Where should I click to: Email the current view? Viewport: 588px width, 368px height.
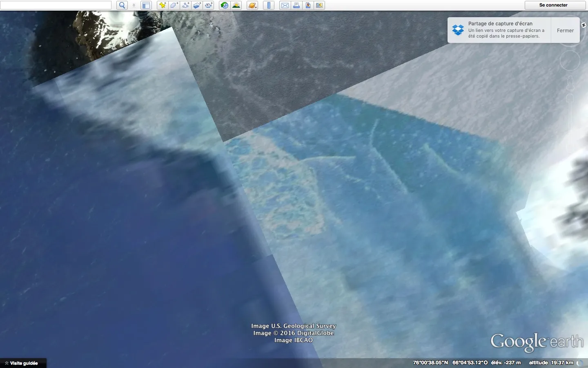coord(285,5)
